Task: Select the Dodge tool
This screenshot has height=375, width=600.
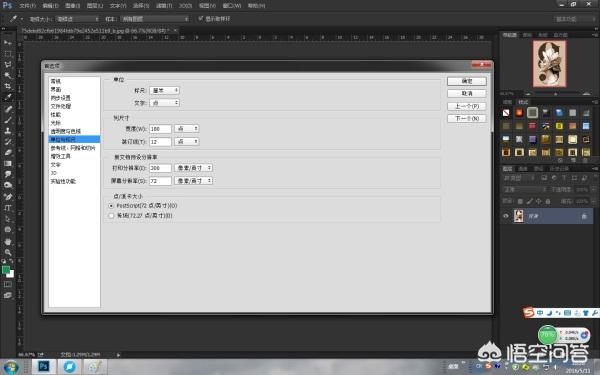Action: point(8,185)
